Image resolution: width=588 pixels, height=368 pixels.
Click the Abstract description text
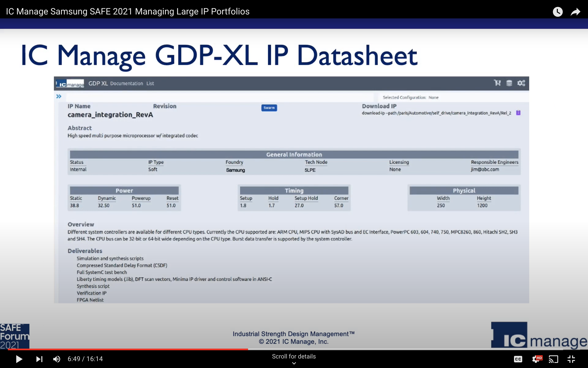(x=133, y=136)
